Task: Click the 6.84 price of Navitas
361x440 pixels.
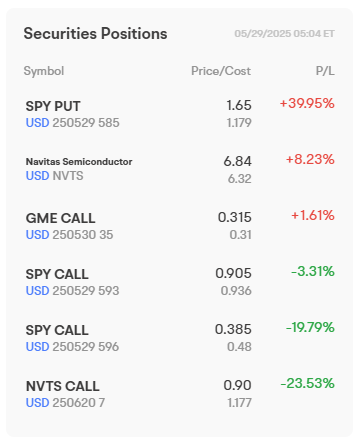Action: click(x=237, y=161)
